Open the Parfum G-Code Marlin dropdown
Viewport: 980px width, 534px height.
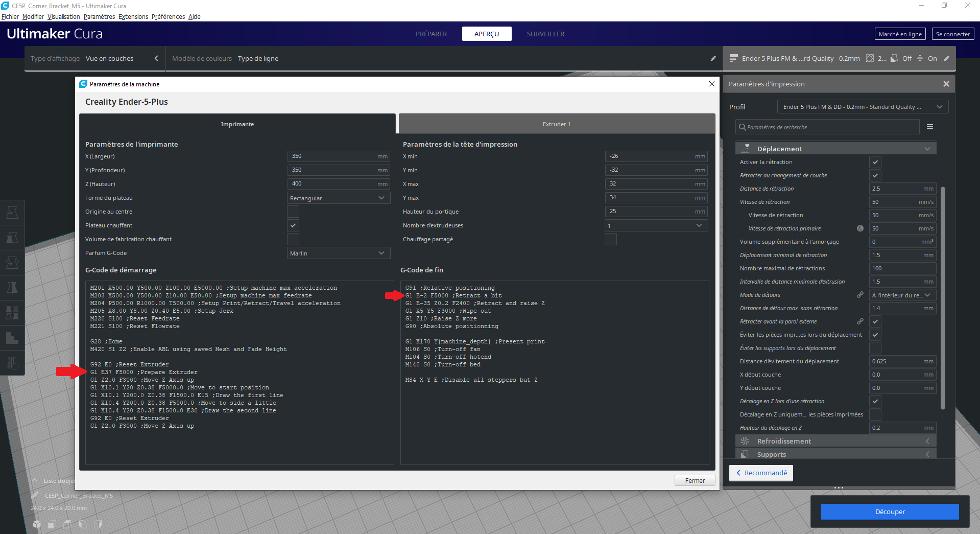click(x=339, y=253)
